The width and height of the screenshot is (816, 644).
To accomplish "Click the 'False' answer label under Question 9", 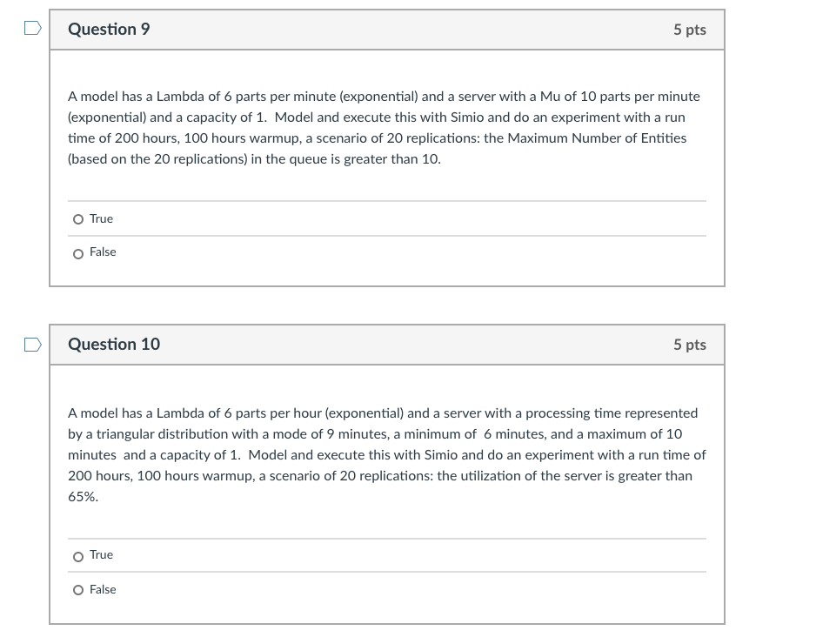I will pos(103,252).
